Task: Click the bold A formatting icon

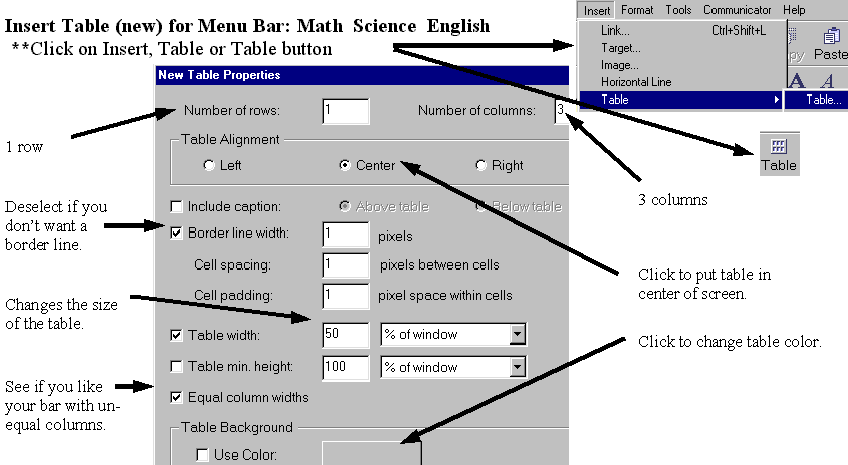Action: pyautogui.click(x=797, y=81)
